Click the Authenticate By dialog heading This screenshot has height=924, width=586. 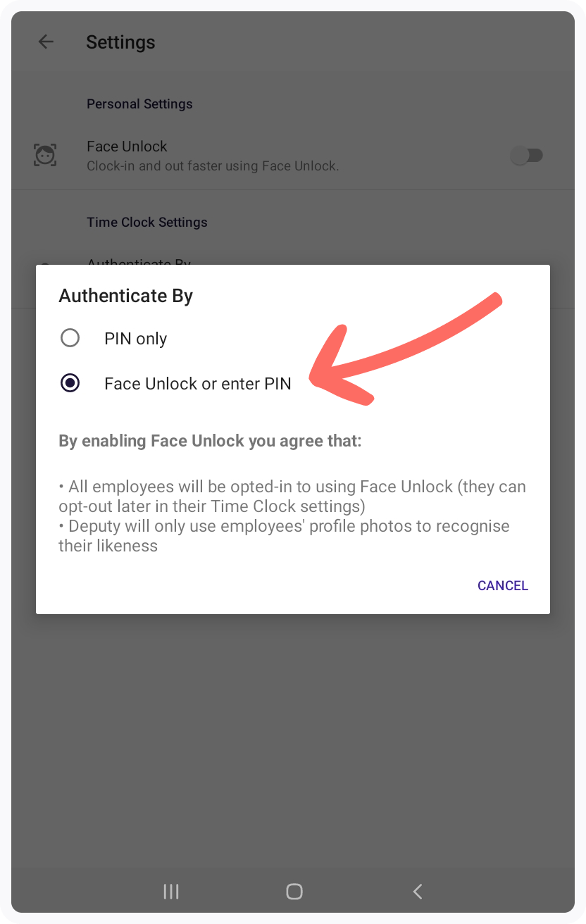click(x=126, y=296)
